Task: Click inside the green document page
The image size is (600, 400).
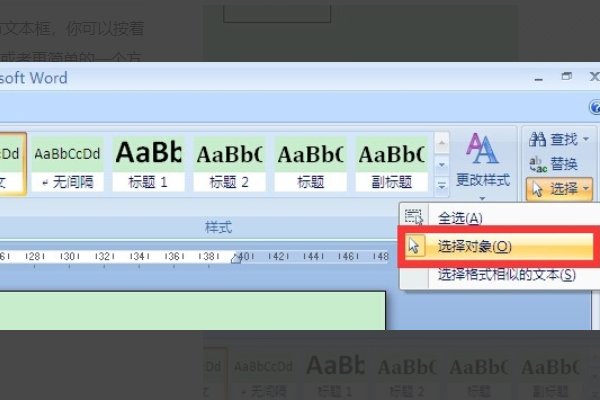Action: click(x=192, y=310)
